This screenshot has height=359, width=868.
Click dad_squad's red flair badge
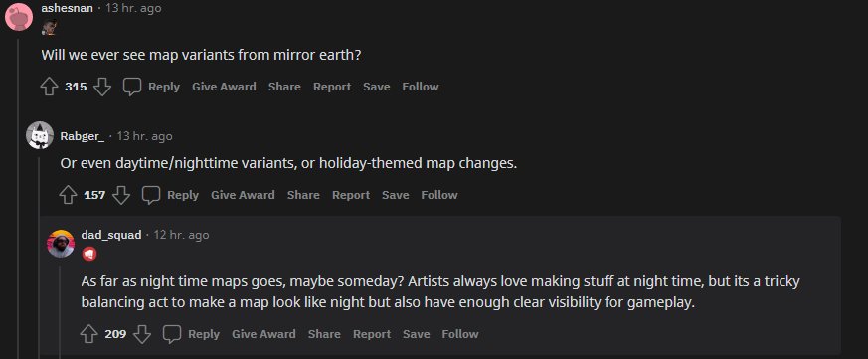tap(89, 254)
